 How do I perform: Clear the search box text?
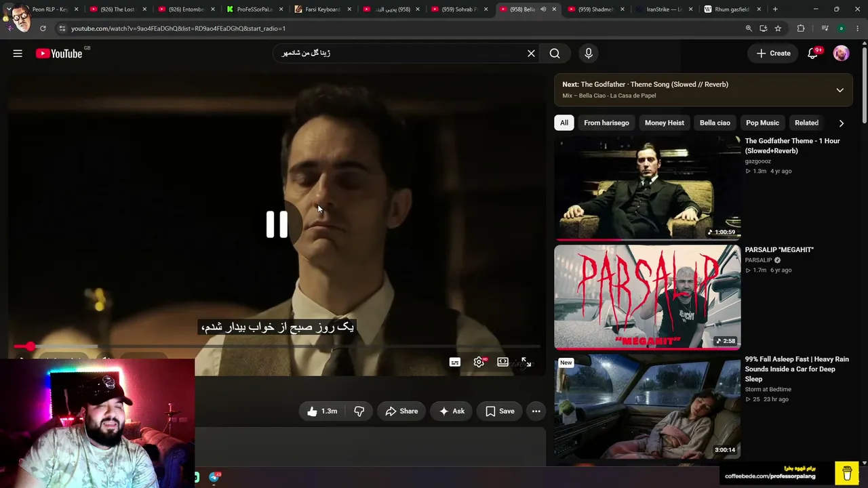coord(531,54)
